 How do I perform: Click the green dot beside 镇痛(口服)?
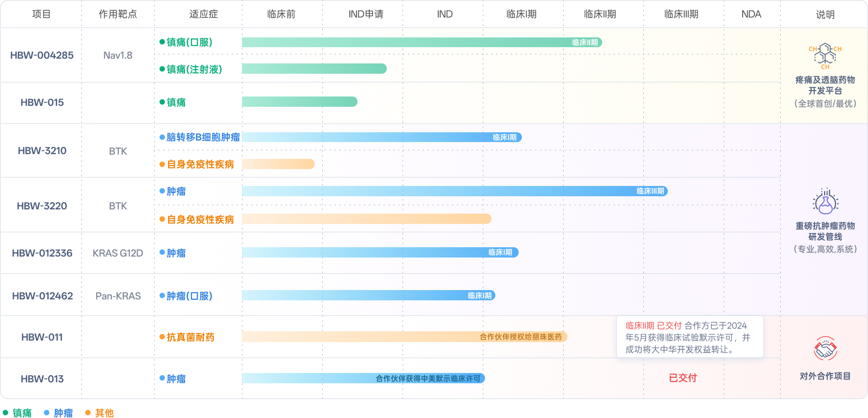point(162,42)
